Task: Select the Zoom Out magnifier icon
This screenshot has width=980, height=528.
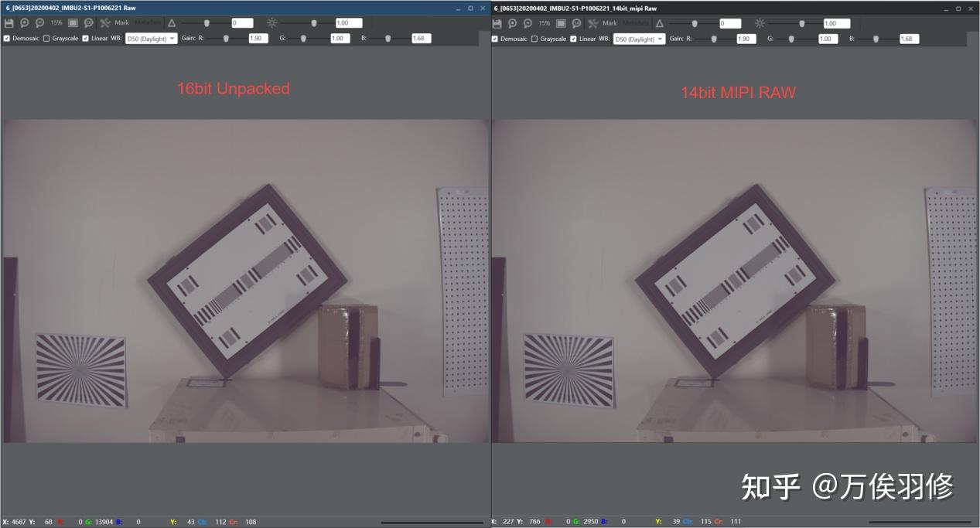Action: click(39, 22)
